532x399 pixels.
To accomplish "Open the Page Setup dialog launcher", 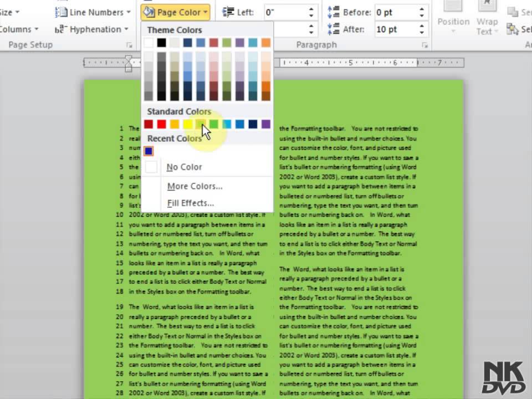I will pos(129,45).
